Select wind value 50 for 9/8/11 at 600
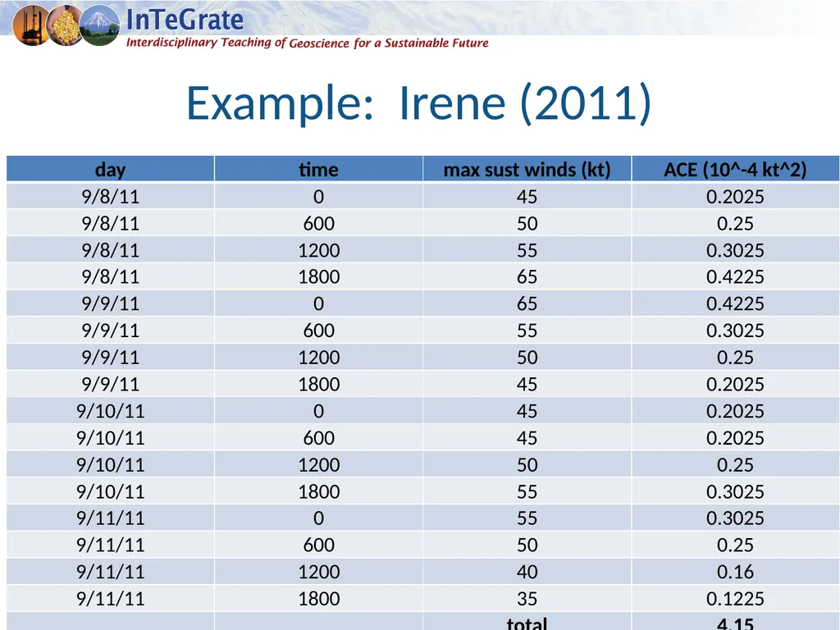This screenshot has height=630, width=840. pos(527,223)
